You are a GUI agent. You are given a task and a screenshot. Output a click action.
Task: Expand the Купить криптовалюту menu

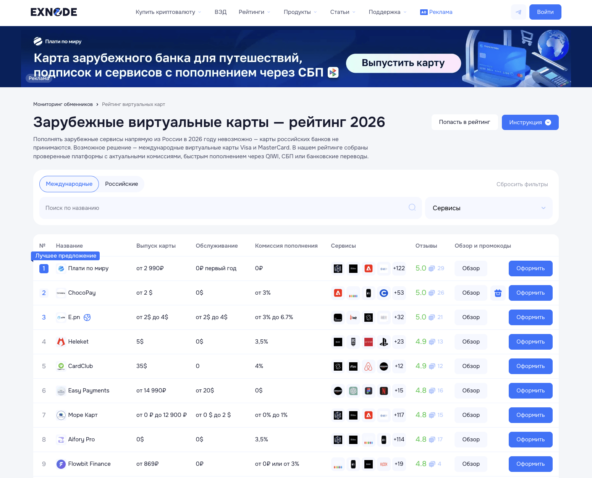coord(168,12)
